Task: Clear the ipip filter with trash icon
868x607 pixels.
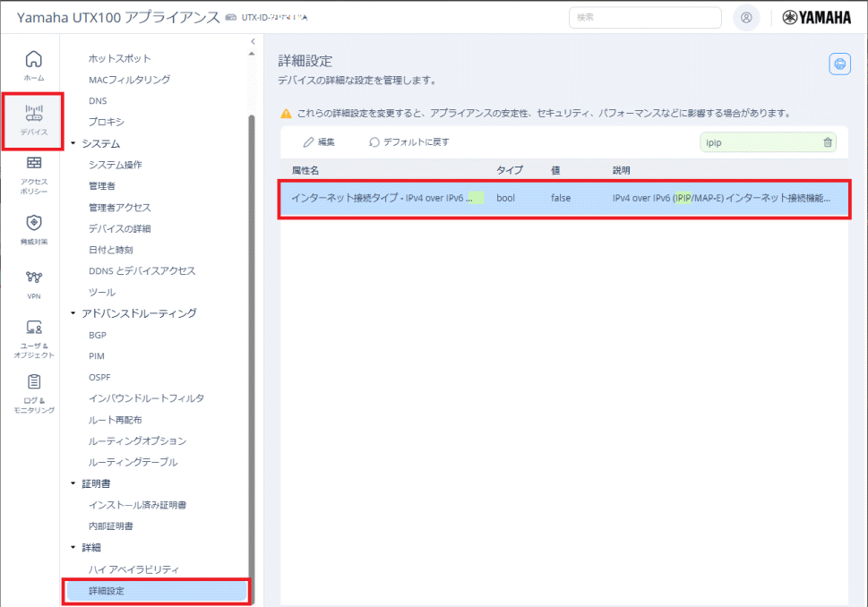Action: tap(827, 142)
